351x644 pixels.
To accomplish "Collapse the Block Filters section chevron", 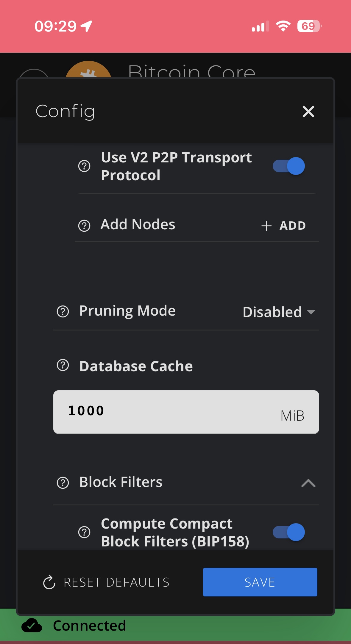I will click(x=308, y=483).
